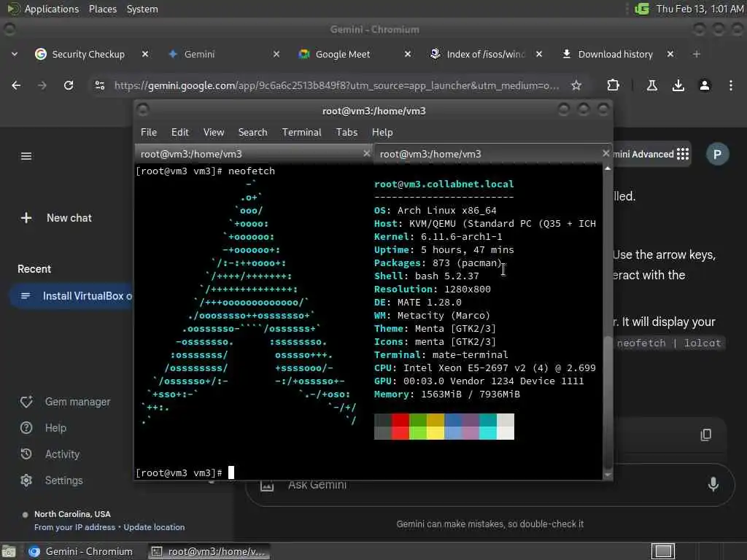Image resolution: width=747 pixels, height=560 pixels.
Task: Open Activity in the Gemini sidebar
Action: pos(50,454)
